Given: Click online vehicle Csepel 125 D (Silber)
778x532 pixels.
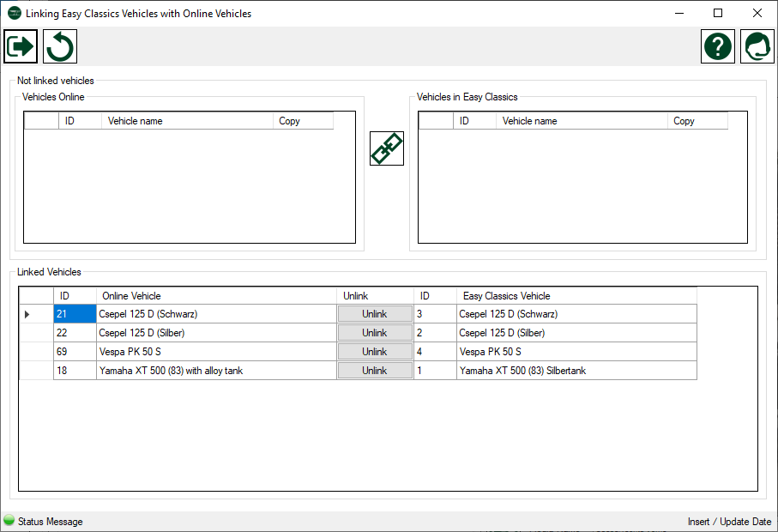Looking at the screenshot, I should (216, 333).
